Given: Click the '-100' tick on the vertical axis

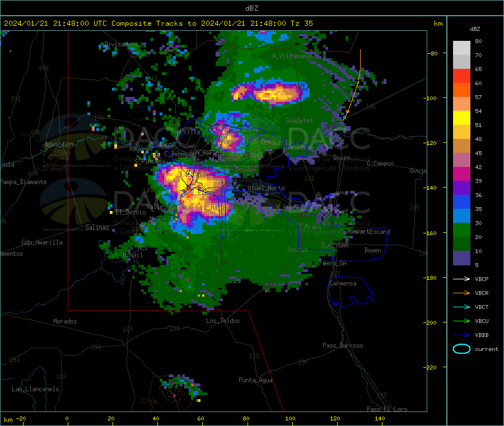Looking at the screenshot, I should coord(431,98).
